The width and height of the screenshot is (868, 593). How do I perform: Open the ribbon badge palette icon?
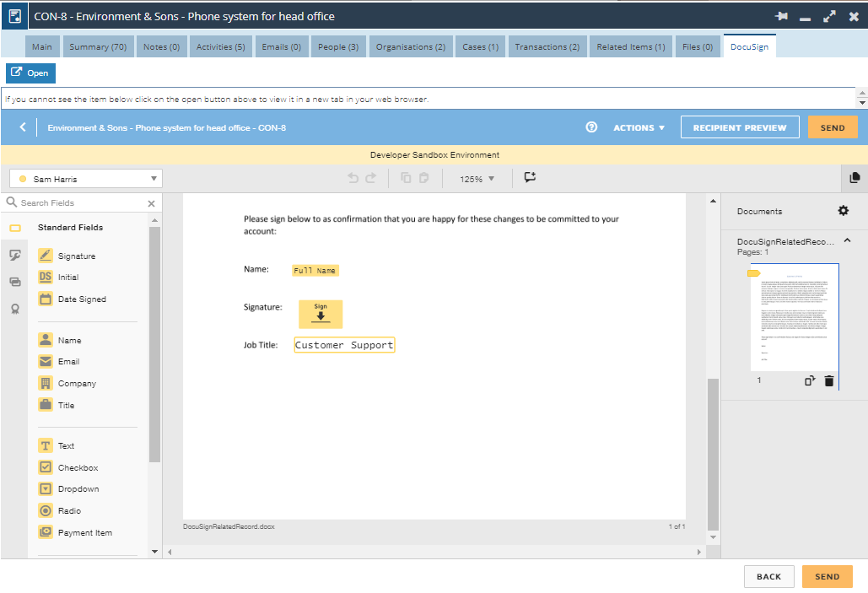(x=15, y=309)
